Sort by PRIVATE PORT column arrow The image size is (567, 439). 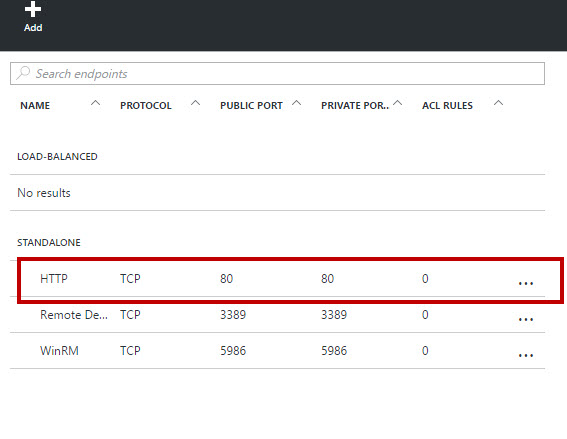(398, 103)
